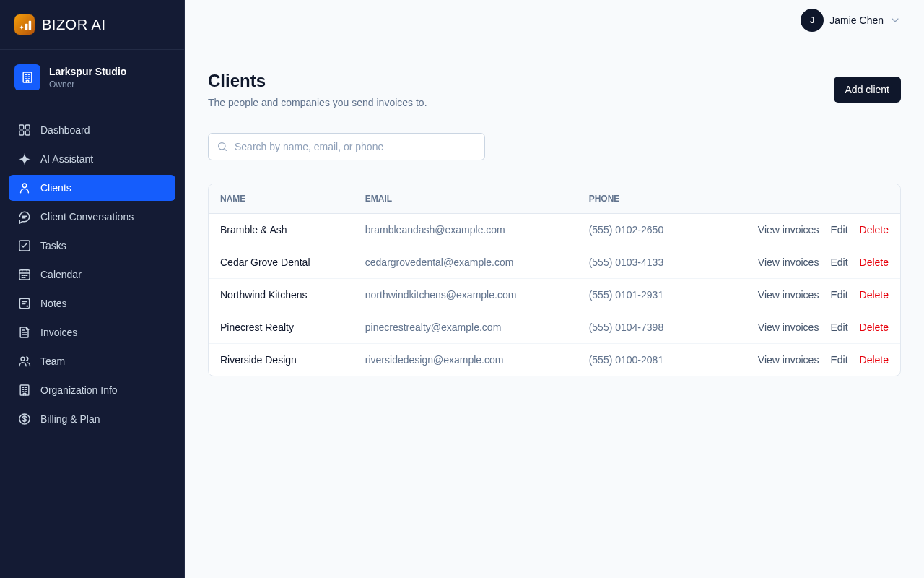View invoices for Bramble & Ash
This screenshot has height=578, width=924.
[x=788, y=230]
